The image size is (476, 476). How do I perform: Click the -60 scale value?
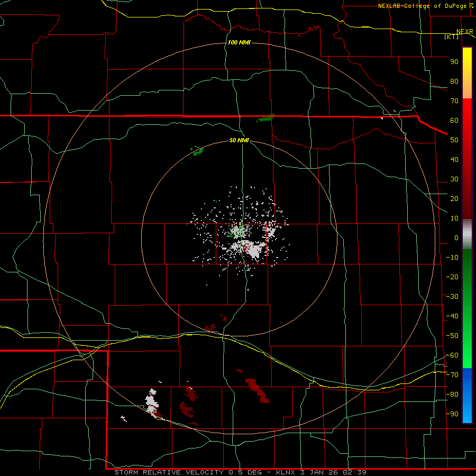pos(452,355)
